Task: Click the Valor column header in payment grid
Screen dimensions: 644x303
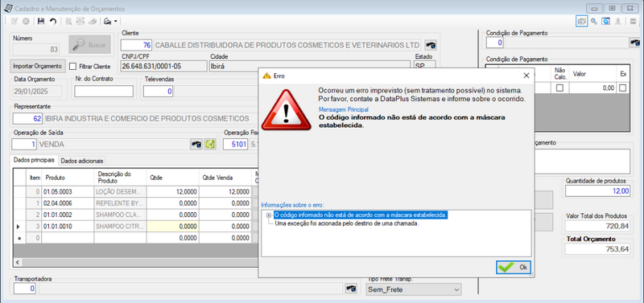Action: click(592, 74)
